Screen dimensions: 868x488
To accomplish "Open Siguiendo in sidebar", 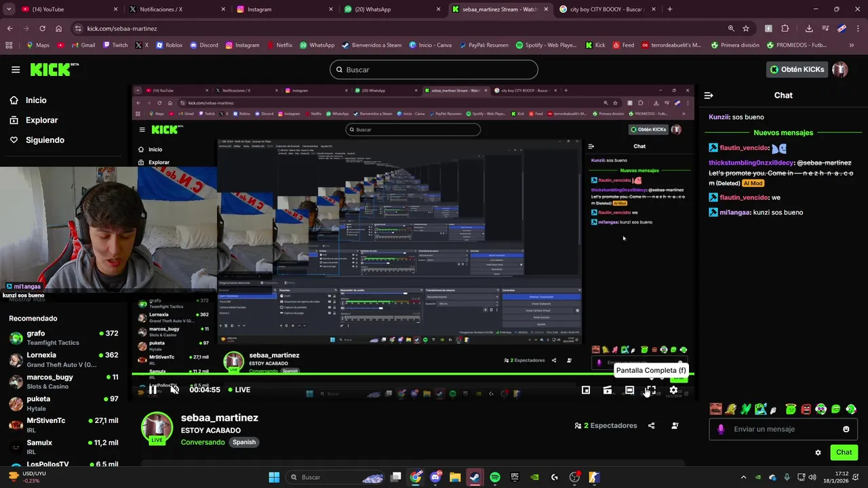I will coord(37,140).
